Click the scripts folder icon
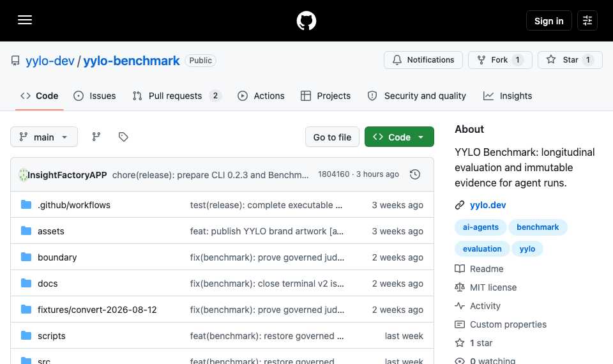Screen dimensions: 613x364 click(x=26, y=335)
